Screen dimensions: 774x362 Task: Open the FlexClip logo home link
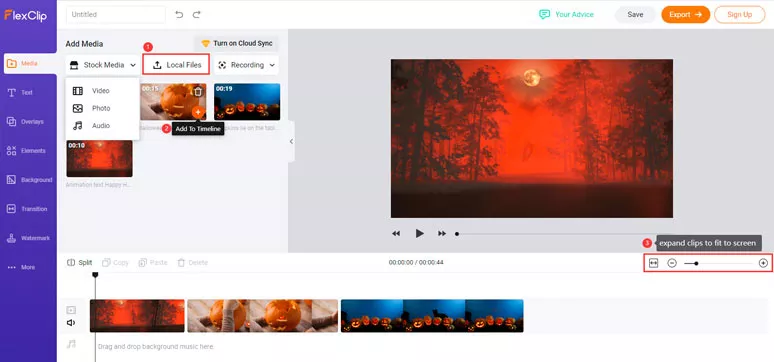click(25, 15)
